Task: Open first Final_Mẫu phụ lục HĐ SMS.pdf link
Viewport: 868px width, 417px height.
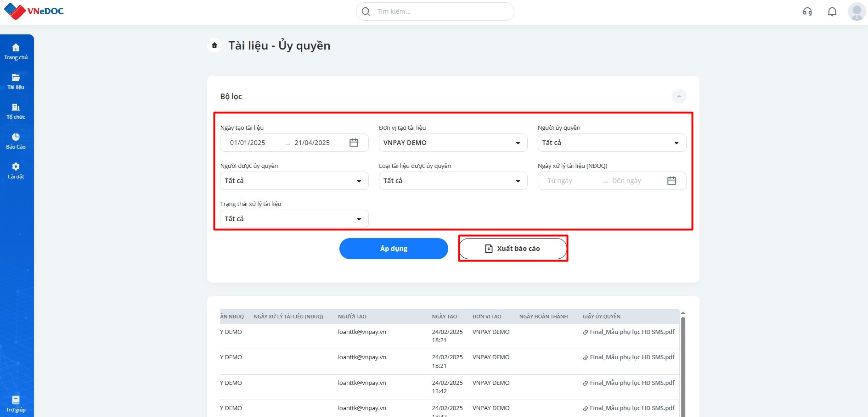Action: click(x=632, y=332)
